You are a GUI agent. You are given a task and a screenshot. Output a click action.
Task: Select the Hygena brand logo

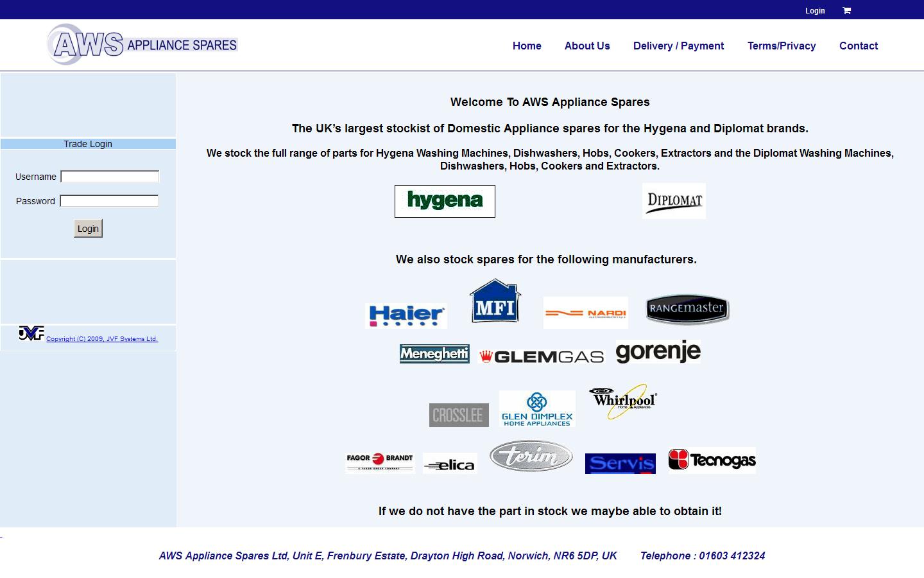445,201
